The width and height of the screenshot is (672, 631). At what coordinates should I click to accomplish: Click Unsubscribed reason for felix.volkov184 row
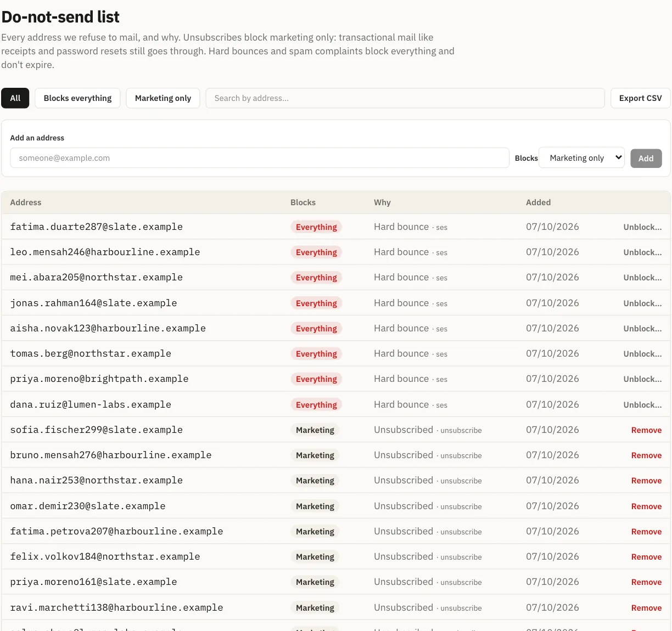[x=404, y=556]
